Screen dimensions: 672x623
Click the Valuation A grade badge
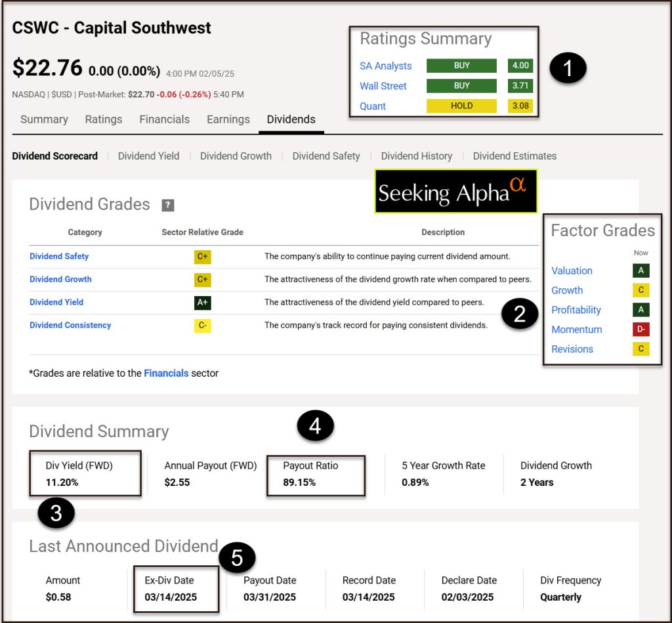640,270
